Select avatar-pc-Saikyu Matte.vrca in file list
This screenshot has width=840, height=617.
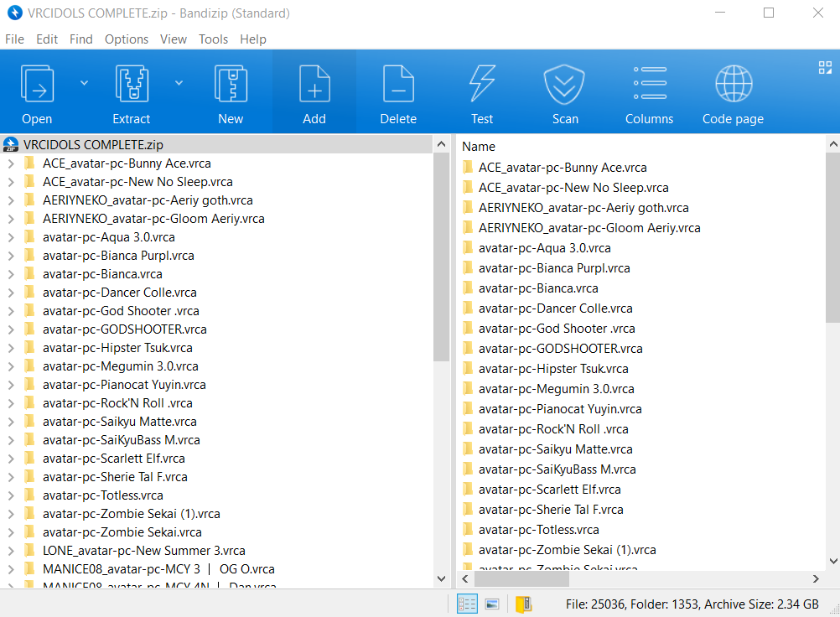[556, 448]
